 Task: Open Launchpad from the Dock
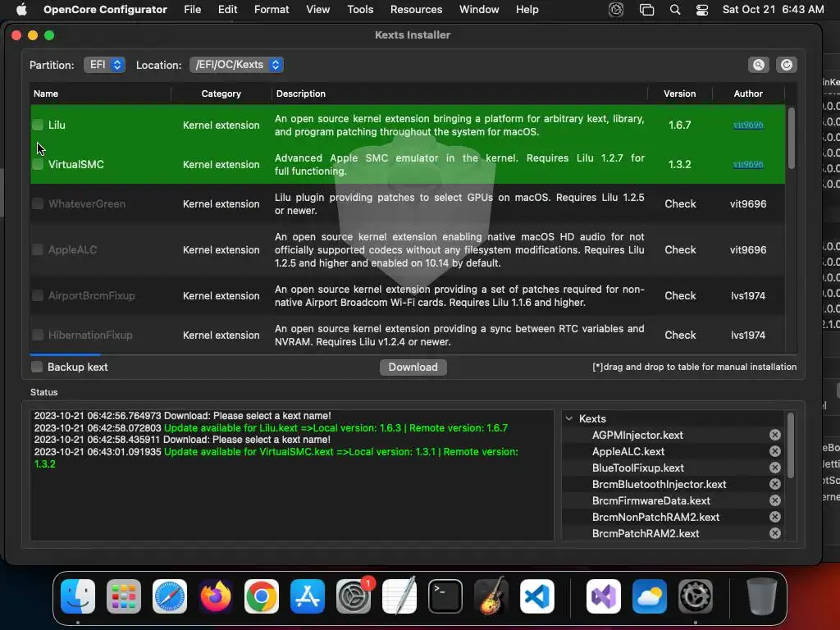pos(124,596)
